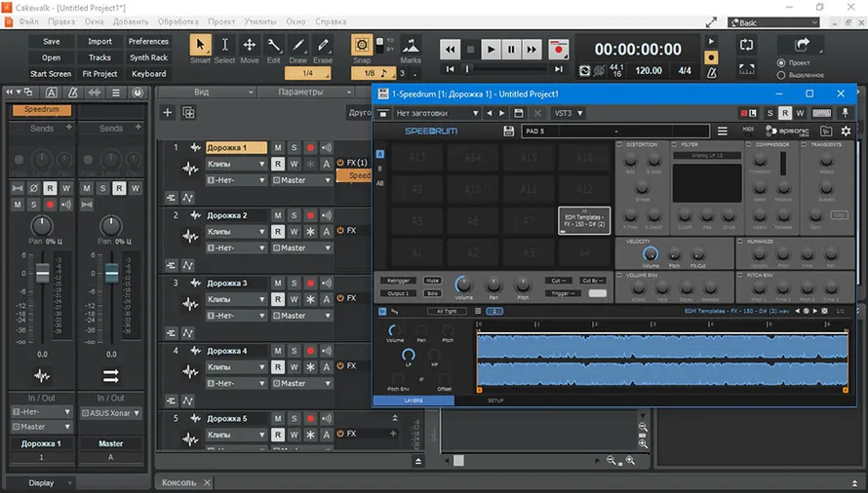Go to the previous plugin preset
The height and width of the screenshot is (493, 868).
coord(489,113)
